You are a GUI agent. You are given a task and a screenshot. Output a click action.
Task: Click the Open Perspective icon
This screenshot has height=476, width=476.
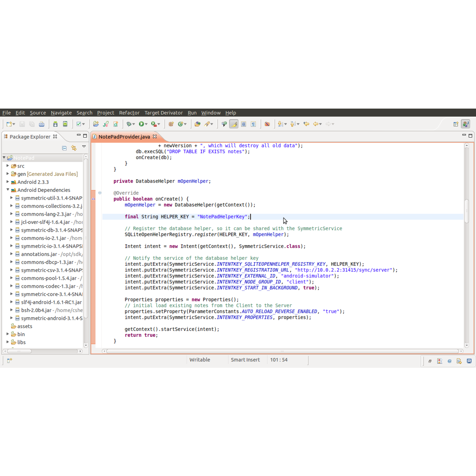(456, 124)
